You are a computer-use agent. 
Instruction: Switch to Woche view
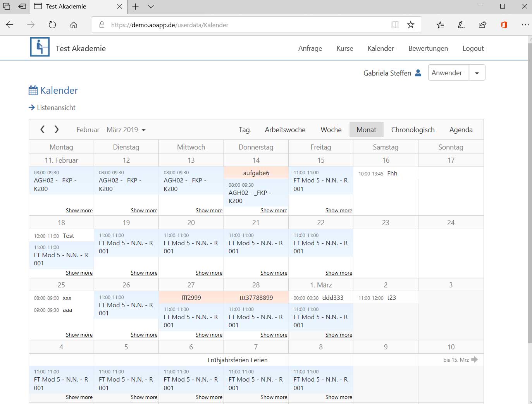coord(331,130)
